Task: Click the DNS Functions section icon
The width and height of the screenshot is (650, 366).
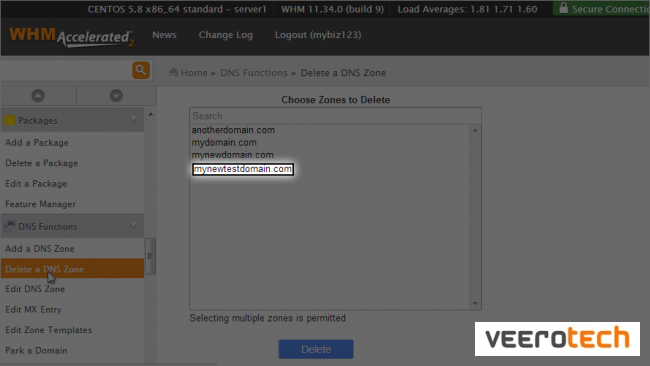Action: click(x=10, y=226)
